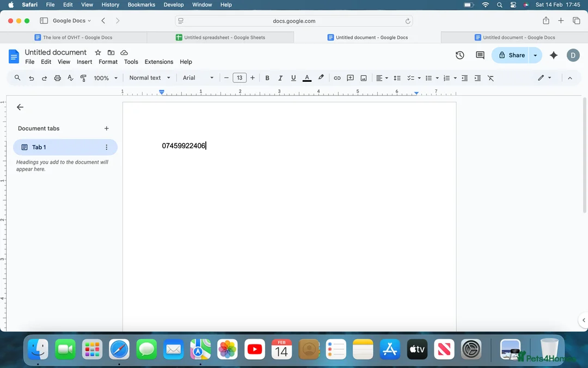Image resolution: width=588 pixels, height=368 pixels.
Task: Click the Insert link icon
Action: click(x=337, y=78)
